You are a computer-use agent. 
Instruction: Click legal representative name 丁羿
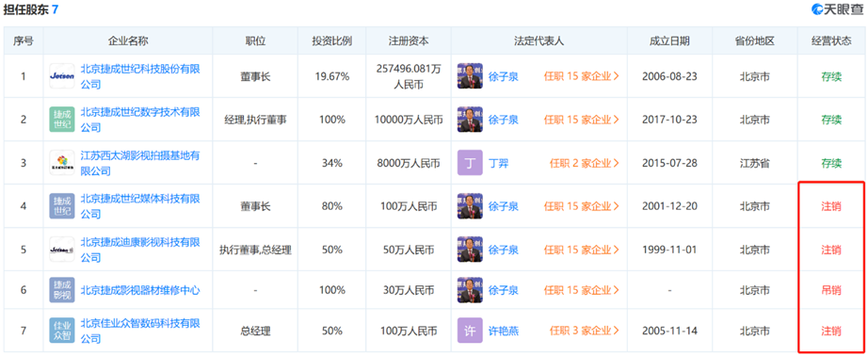pyautogui.click(x=498, y=163)
